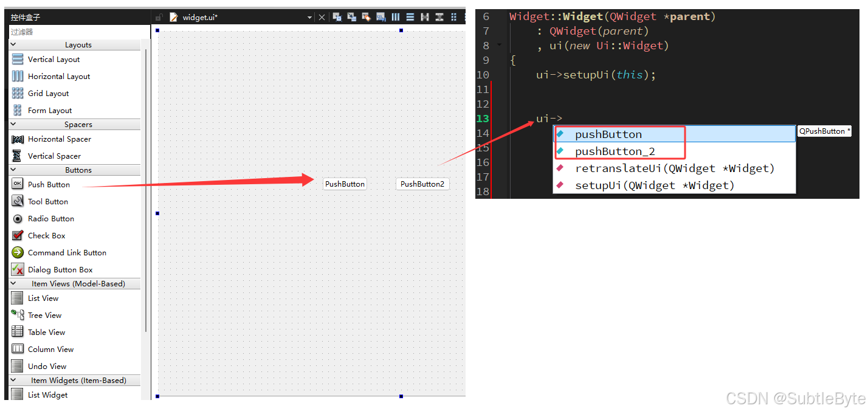The height and width of the screenshot is (414, 868).
Task: Click the filter field in the widget box
Action: pyautogui.click(x=79, y=32)
